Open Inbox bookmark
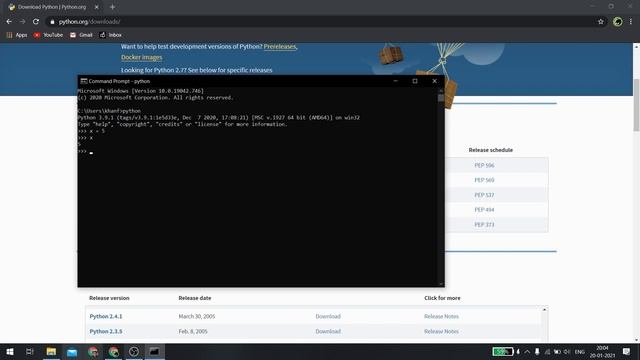 pos(111,35)
